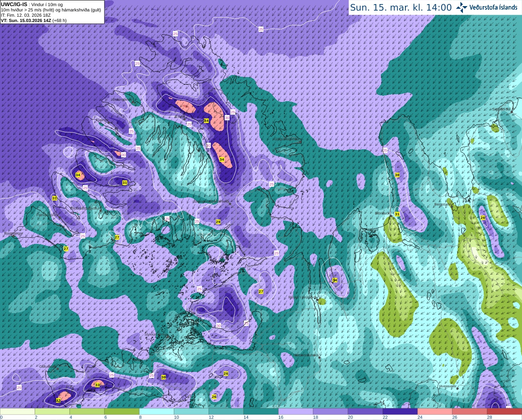Click the 16–18 lavender legend swatch
This screenshot has height=420, width=522.
coord(296,411)
